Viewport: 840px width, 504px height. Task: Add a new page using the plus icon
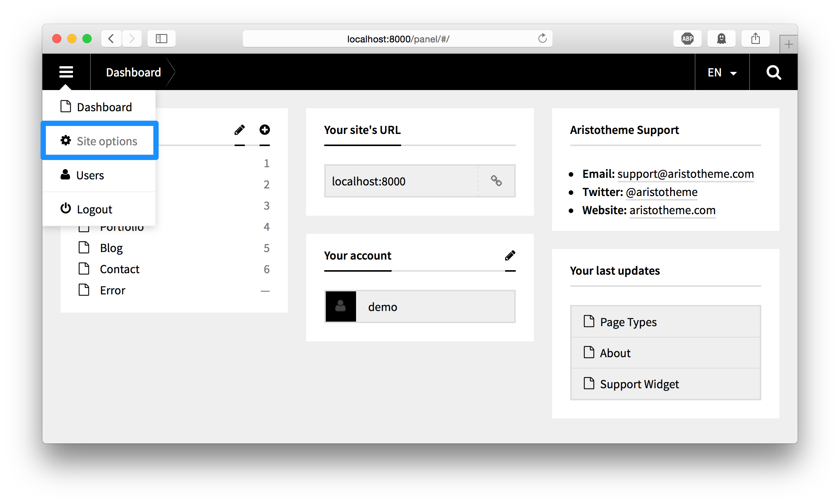[x=264, y=129]
